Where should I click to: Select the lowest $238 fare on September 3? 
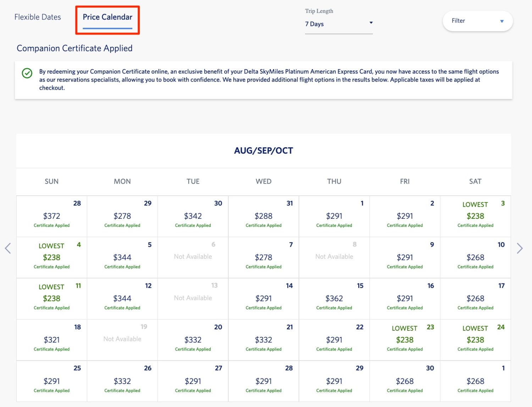coord(475,216)
